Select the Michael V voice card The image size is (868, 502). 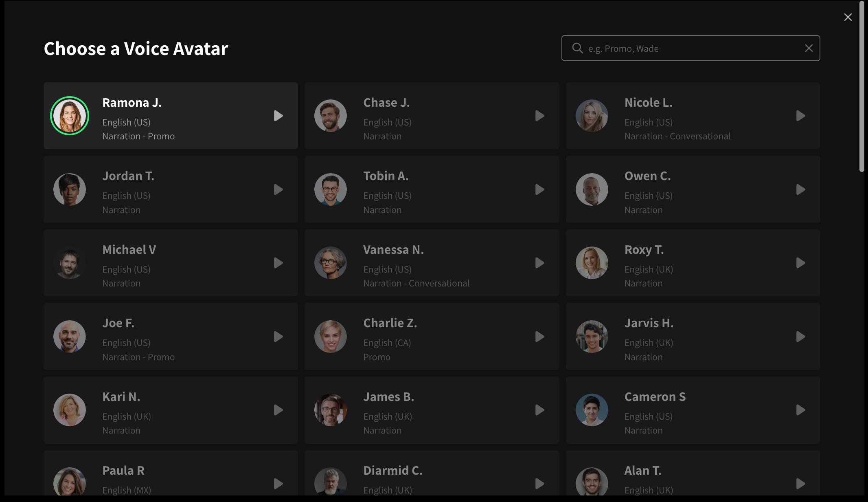171,263
